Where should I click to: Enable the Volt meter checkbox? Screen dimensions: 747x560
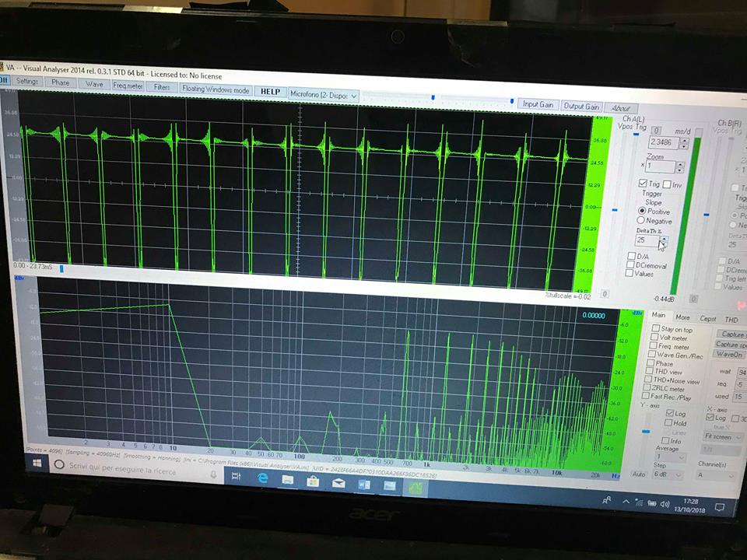(x=654, y=337)
